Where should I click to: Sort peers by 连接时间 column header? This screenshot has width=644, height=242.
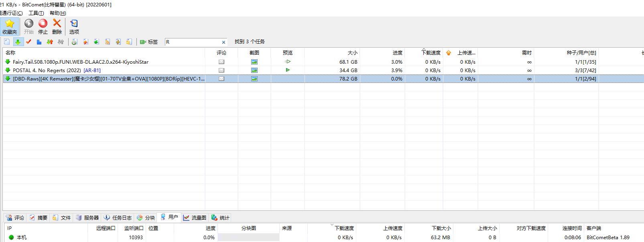(566, 228)
